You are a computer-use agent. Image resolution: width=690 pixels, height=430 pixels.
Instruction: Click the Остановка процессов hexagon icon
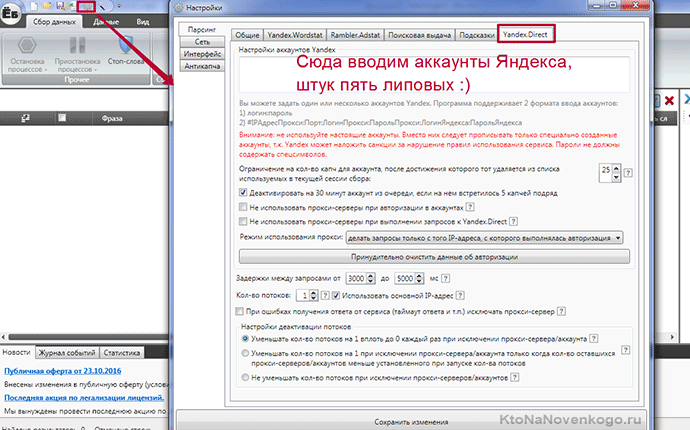pos(27,45)
